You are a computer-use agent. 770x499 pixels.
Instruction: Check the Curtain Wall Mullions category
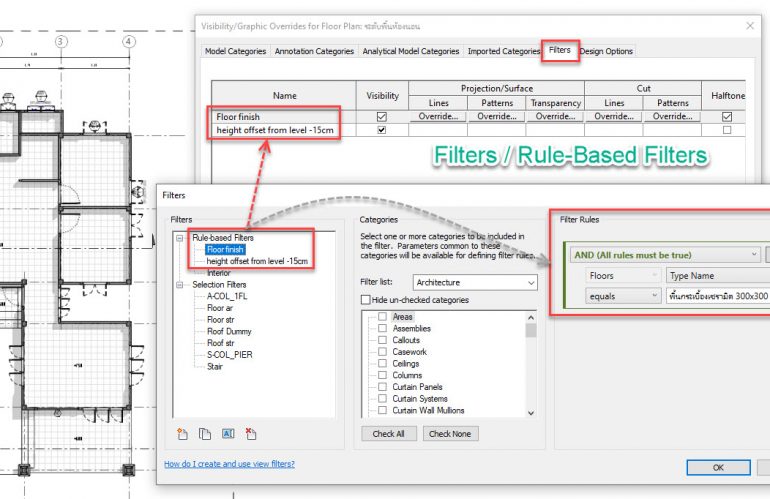(382, 410)
